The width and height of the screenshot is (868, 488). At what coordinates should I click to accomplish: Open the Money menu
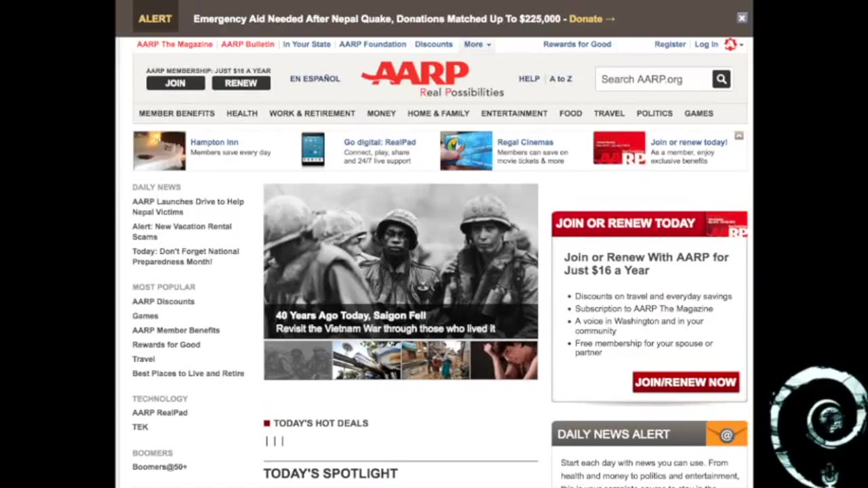point(381,113)
